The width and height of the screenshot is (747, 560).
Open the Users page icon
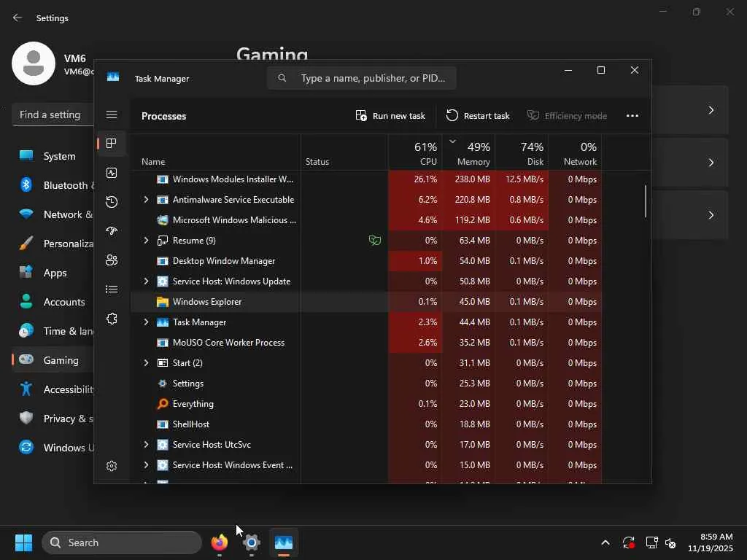pyautogui.click(x=112, y=260)
